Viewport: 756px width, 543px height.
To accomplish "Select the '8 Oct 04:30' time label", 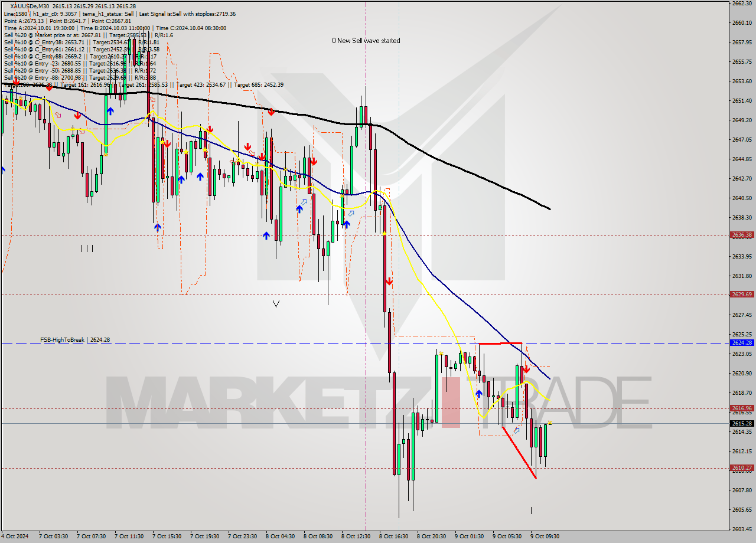I will (281, 537).
